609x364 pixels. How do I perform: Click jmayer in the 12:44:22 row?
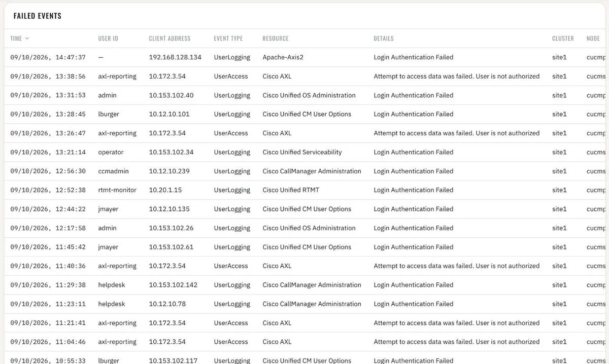(108, 209)
